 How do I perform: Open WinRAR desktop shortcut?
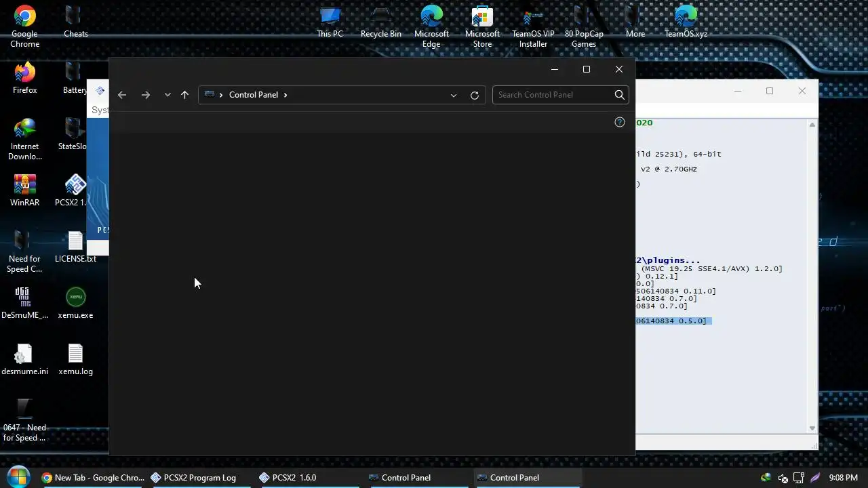pos(24,190)
